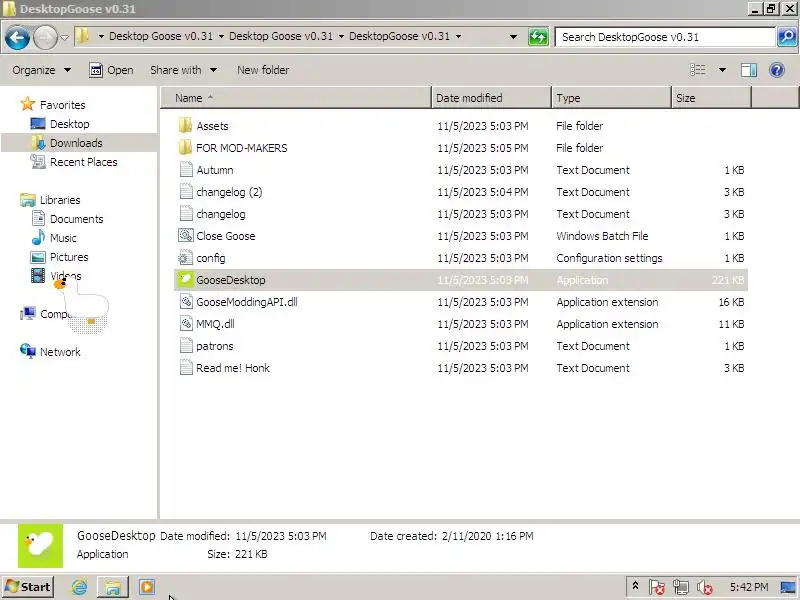Open the Music library
Image resolution: width=800 pixels, height=600 pixels.
pos(63,238)
